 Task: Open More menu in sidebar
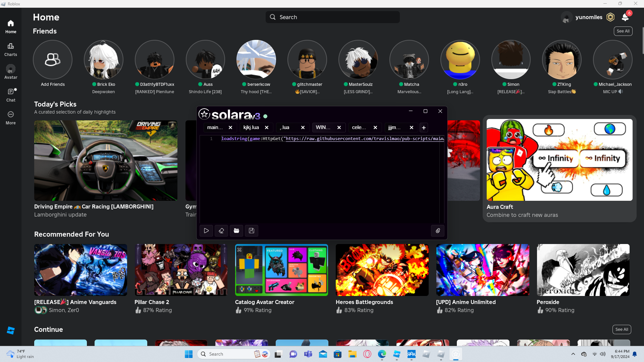[x=11, y=118]
